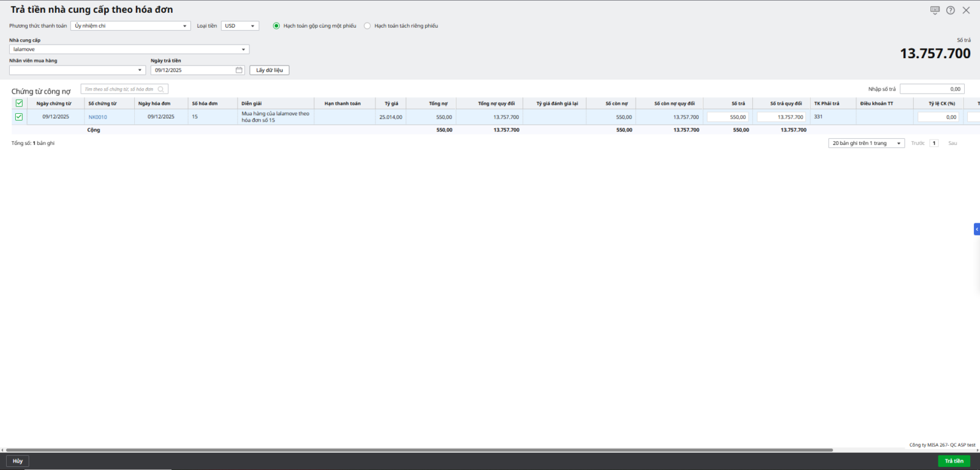Viewport: 980px width, 470px height.
Task: Click the help question mark icon
Action: 951,10
